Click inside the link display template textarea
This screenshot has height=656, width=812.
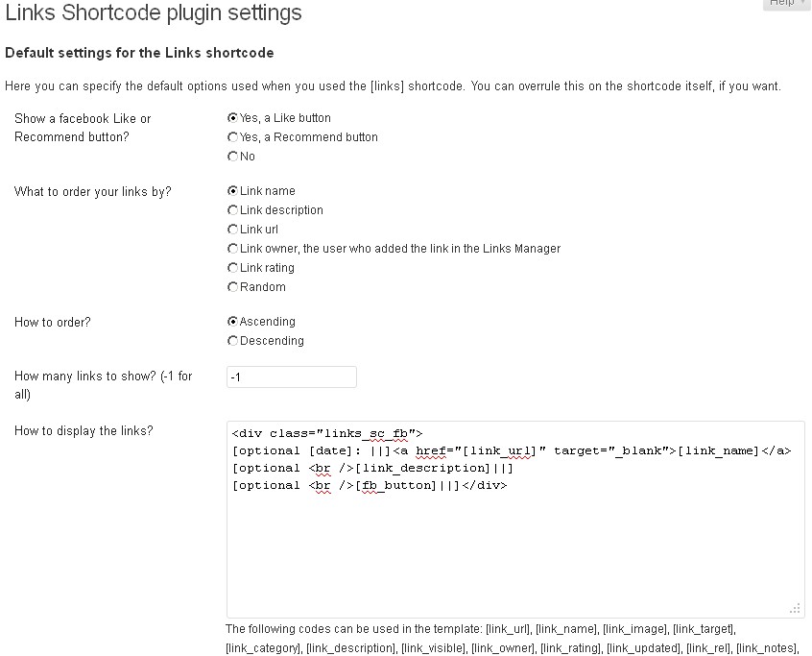tap(515, 520)
